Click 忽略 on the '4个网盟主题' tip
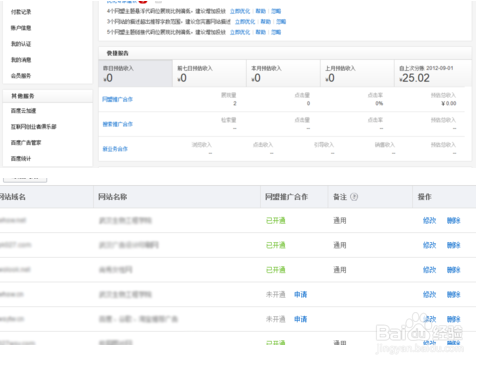 [x=276, y=11]
